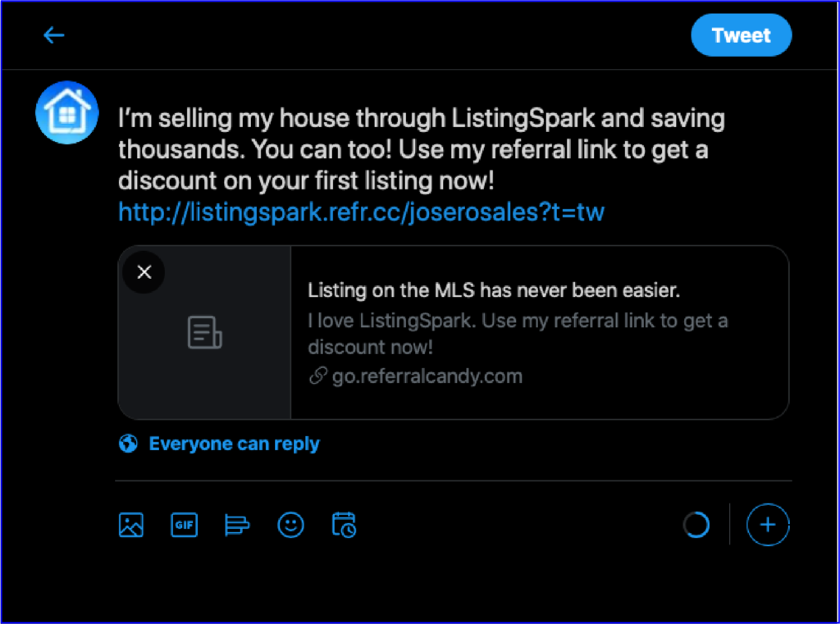Click go.referralcandy.com link in card
This screenshot has width=840, height=624.
pos(427,376)
